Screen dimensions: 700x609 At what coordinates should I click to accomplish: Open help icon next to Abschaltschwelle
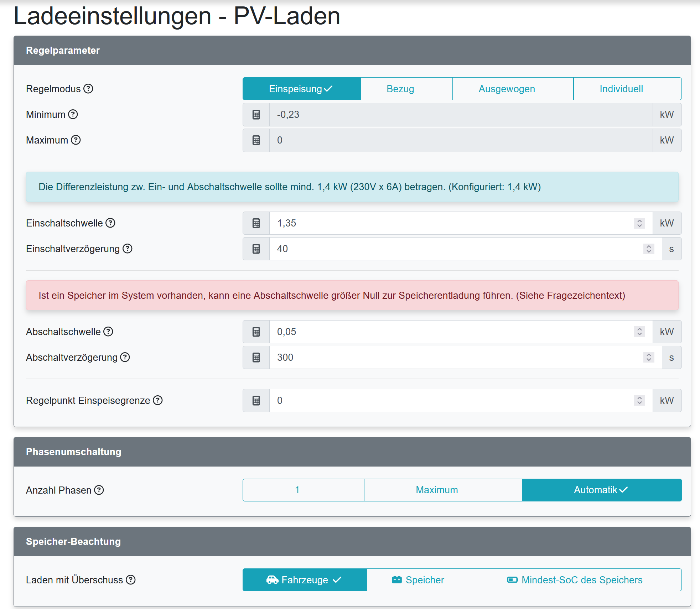(108, 332)
